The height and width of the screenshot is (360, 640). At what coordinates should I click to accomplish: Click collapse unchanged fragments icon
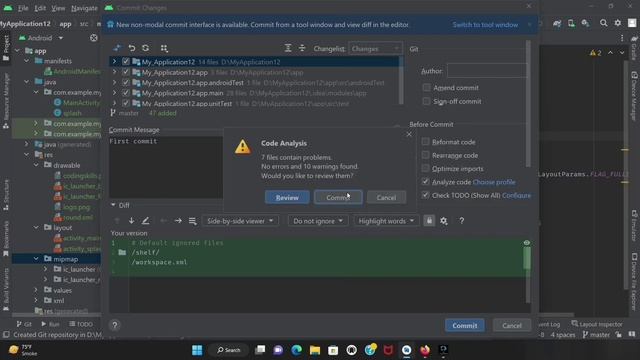pyautogui.click(x=192, y=221)
